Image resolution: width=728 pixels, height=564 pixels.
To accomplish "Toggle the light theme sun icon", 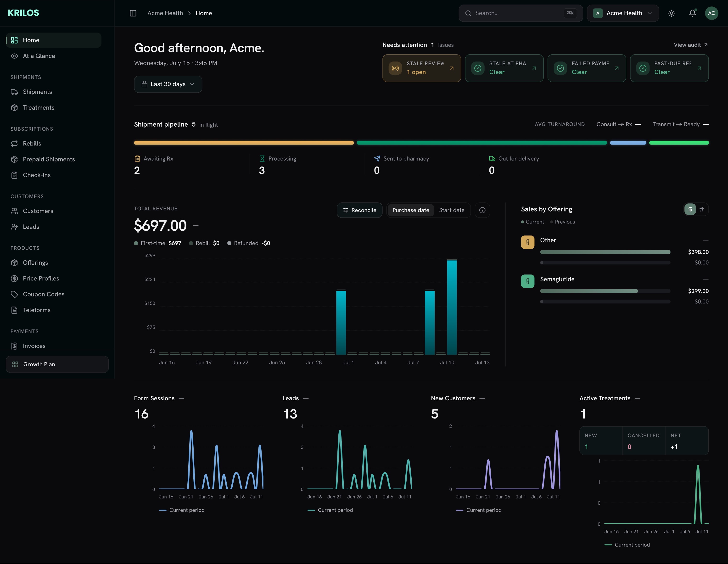I will pyautogui.click(x=671, y=13).
